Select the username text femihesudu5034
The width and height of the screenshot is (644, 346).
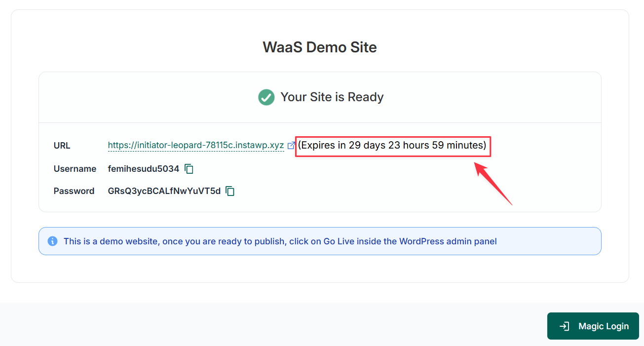(144, 169)
